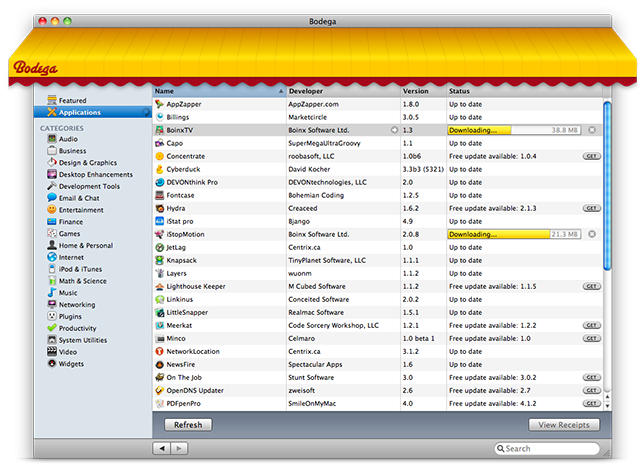This screenshot has width=642, height=475.
Task: Go back using the left navigation arrow
Action: pyautogui.click(x=160, y=449)
